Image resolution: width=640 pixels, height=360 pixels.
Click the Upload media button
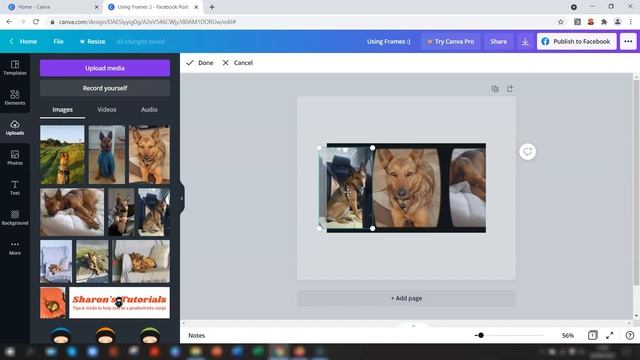tap(105, 68)
